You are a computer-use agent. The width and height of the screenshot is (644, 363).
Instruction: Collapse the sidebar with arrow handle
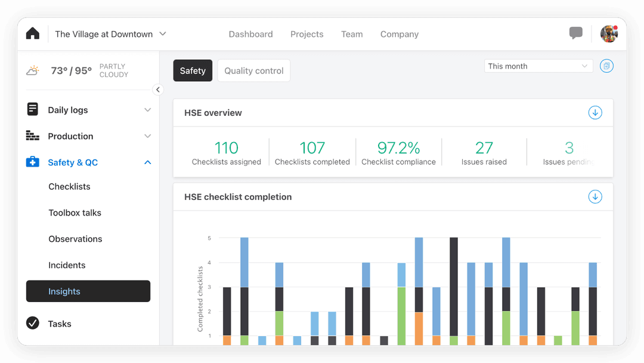click(158, 90)
